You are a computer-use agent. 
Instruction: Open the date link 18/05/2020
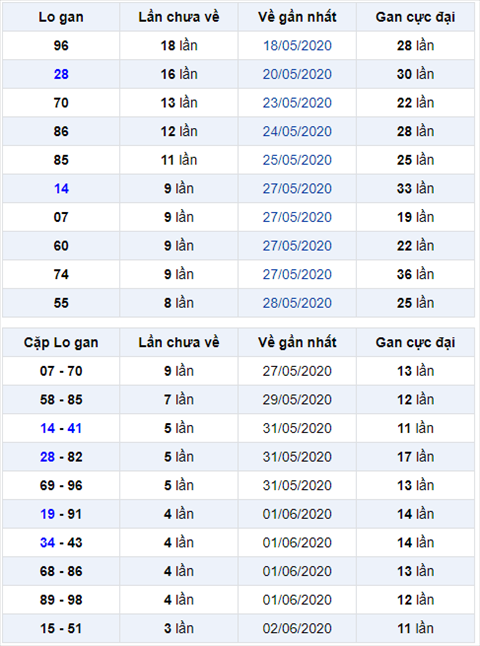(x=297, y=45)
